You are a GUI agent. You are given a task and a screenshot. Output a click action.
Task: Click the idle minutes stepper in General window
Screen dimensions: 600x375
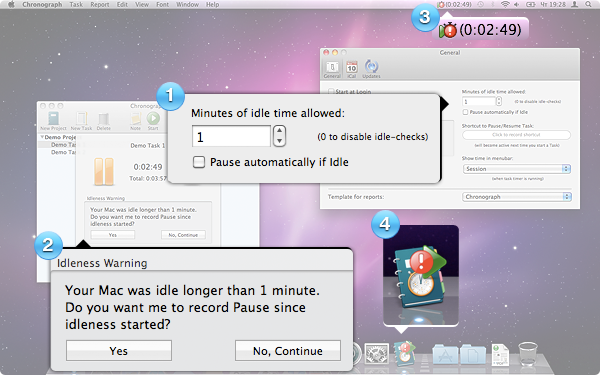click(499, 101)
